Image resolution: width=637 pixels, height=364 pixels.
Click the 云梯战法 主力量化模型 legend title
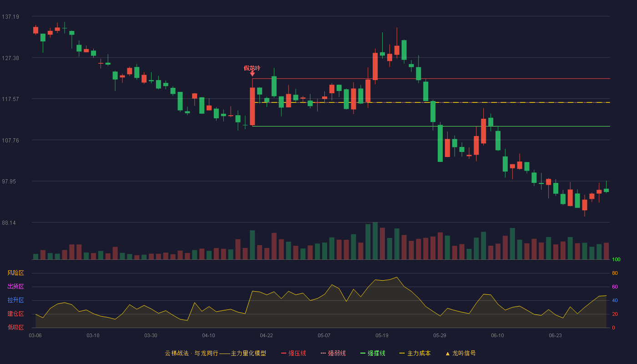215,353
